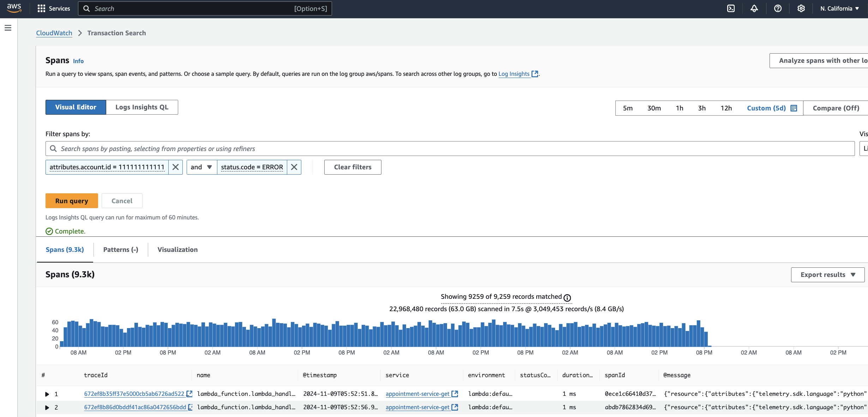Open the 'and' operator dropdown

[201, 167]
